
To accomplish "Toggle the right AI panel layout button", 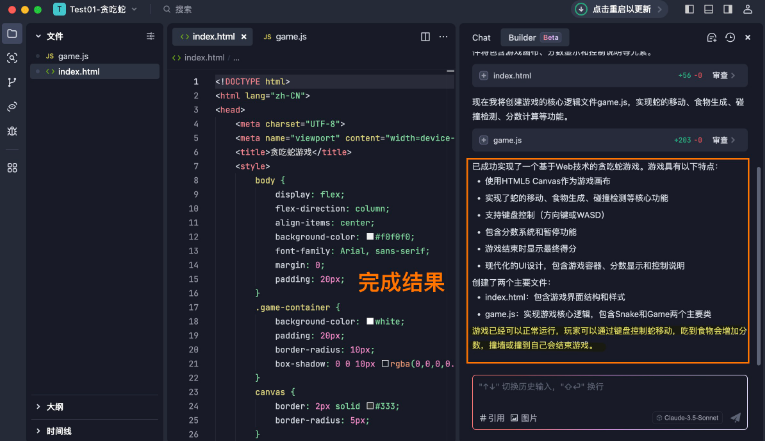I will (x=728, y=9).
